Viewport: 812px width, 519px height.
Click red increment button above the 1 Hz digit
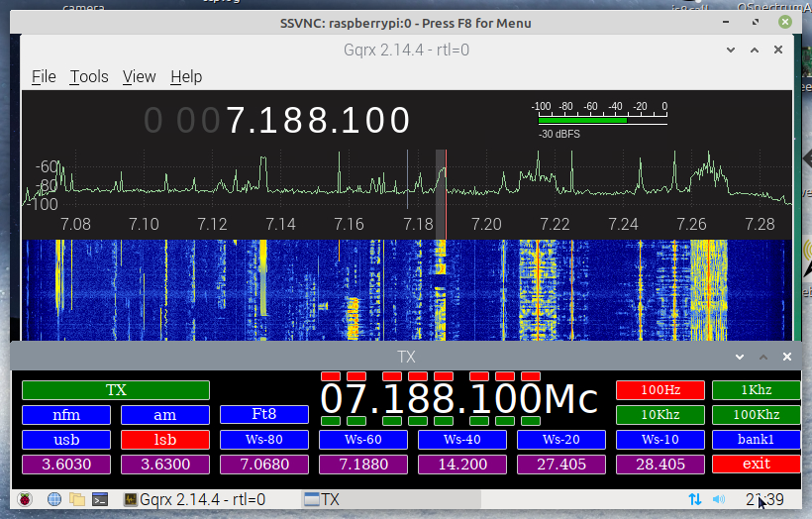pos(531,376)
